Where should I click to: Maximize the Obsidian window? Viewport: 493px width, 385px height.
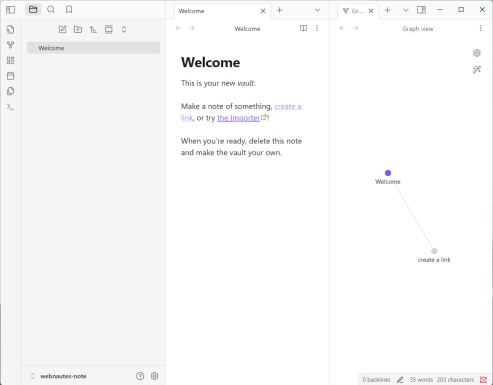click(x=461, y=10)
